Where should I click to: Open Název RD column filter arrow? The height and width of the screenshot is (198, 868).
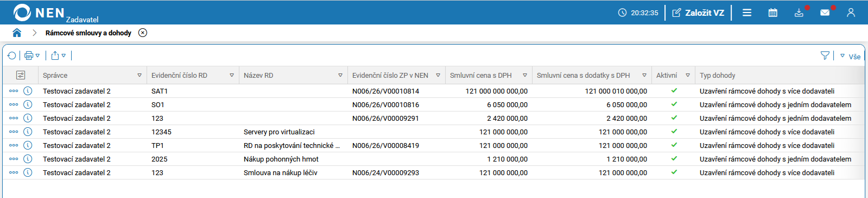[x=340, y=76]
